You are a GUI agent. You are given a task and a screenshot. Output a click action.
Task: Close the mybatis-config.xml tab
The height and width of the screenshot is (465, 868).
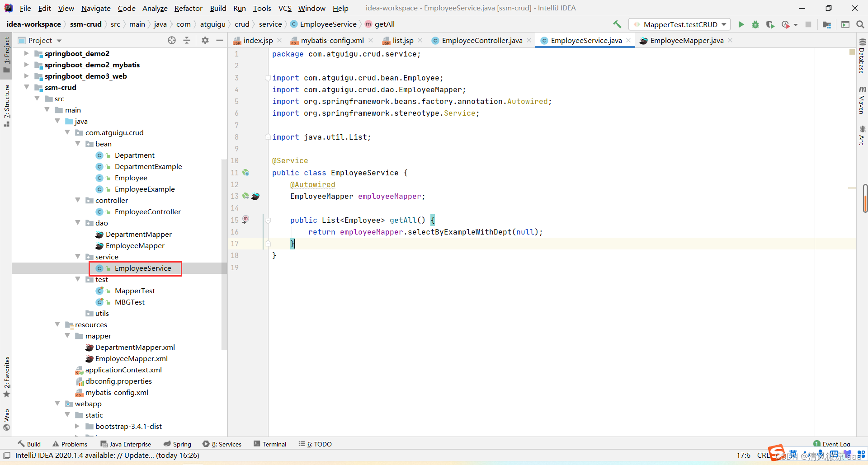click(x=371, y=41)
